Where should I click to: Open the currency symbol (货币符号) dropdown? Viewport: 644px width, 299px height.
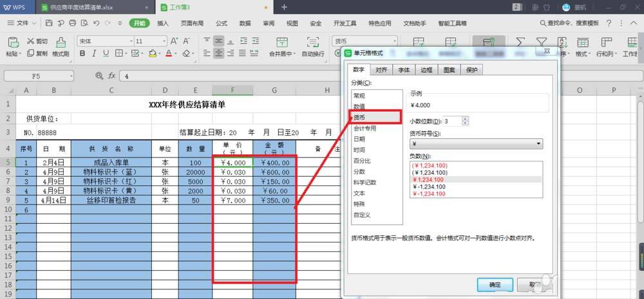pos(538,143)
